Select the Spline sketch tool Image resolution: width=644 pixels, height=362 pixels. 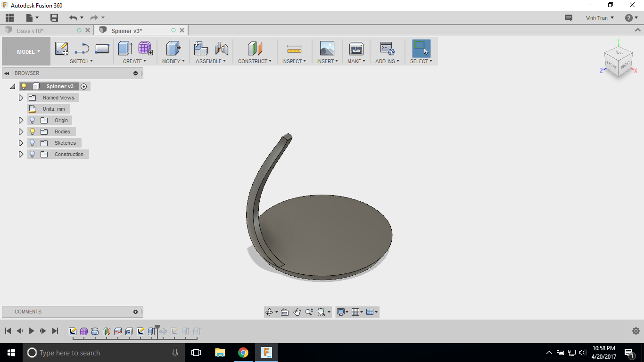click(82, 49)
